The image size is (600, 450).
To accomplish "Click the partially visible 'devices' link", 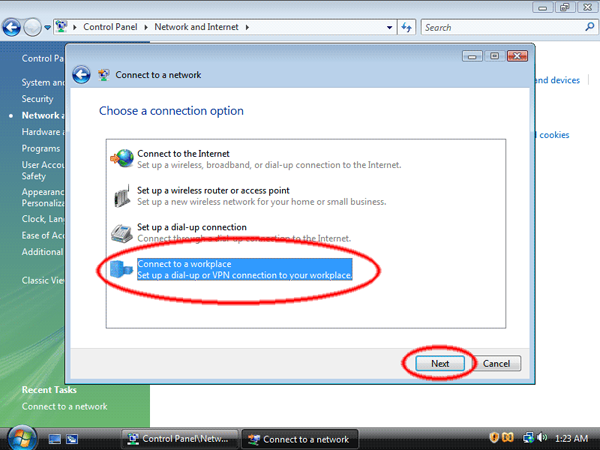I will [558, 80].
